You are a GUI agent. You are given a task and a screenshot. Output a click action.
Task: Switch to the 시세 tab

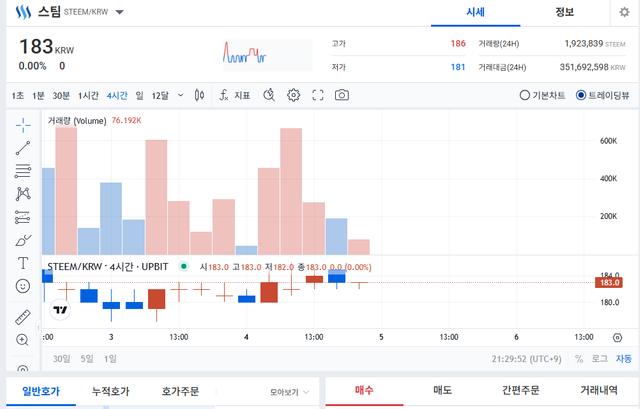point(476,12)
